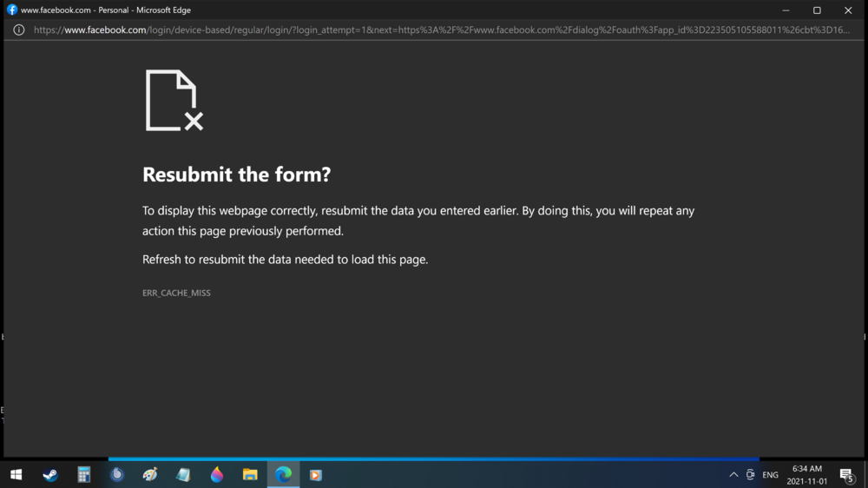Open the ENG language input selector

770,475
